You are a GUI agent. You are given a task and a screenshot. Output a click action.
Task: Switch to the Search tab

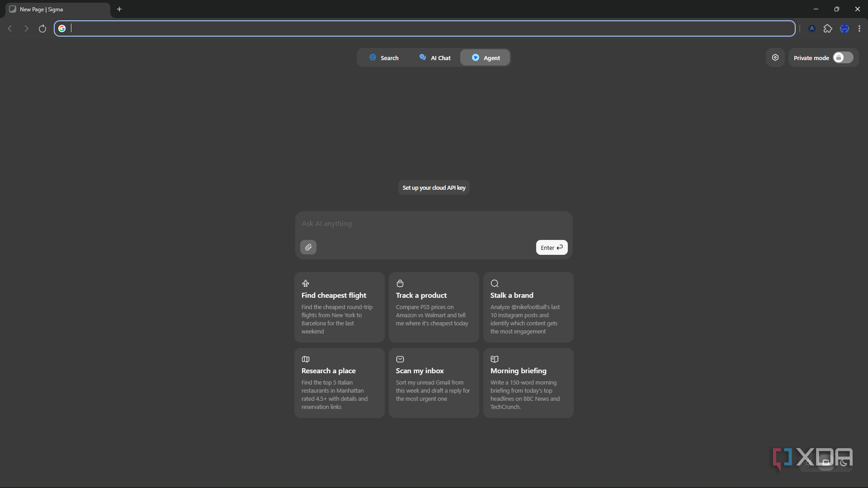384,58
